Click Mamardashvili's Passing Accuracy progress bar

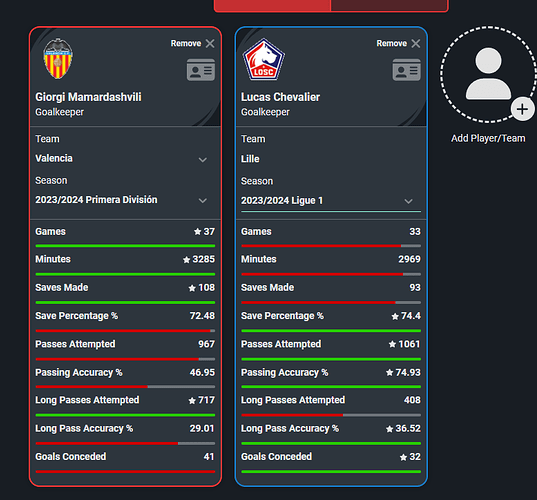(x=125, y=387)
